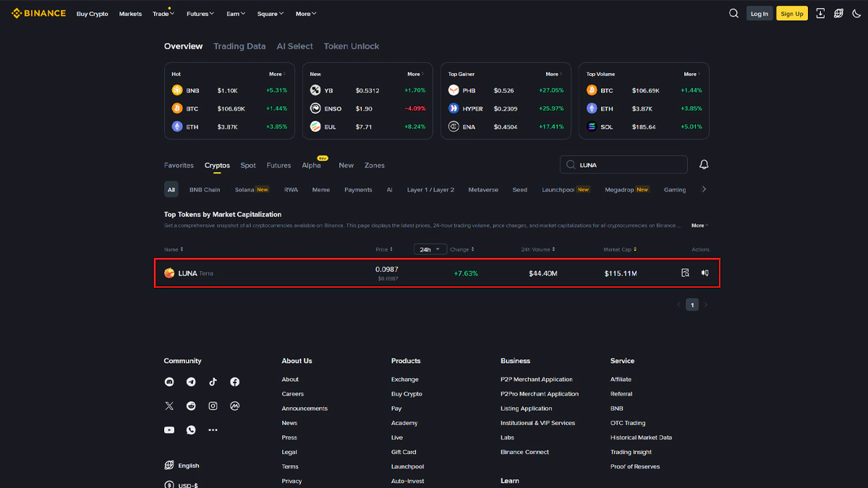Sort the table by Market Cap
The image size is (868, 488).
point(620,249)
